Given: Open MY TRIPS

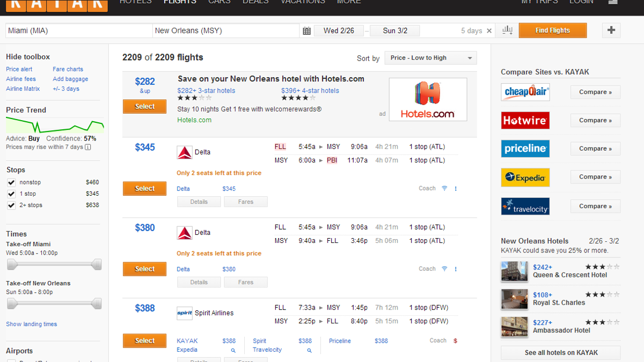Looking at the screenshot, I should click(539, 2).
